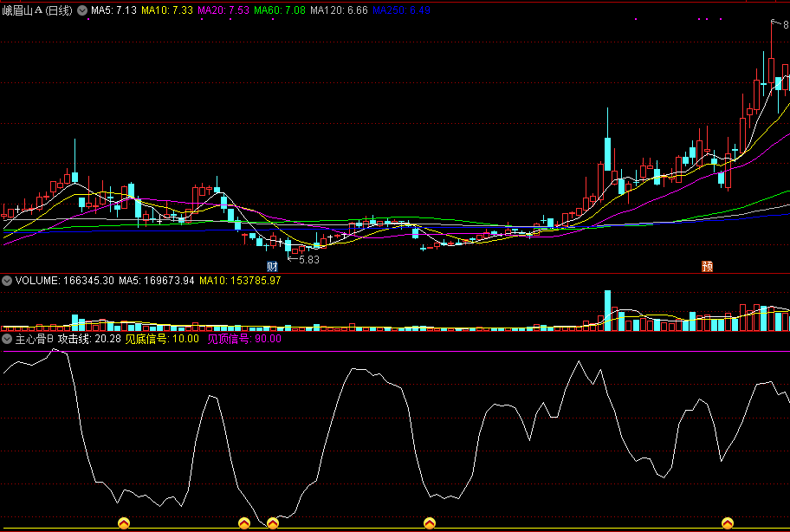Viewport: 790px width, 532px height.
Task: Click the 攻击线: 20.28 value label
Action: point(90,339)
